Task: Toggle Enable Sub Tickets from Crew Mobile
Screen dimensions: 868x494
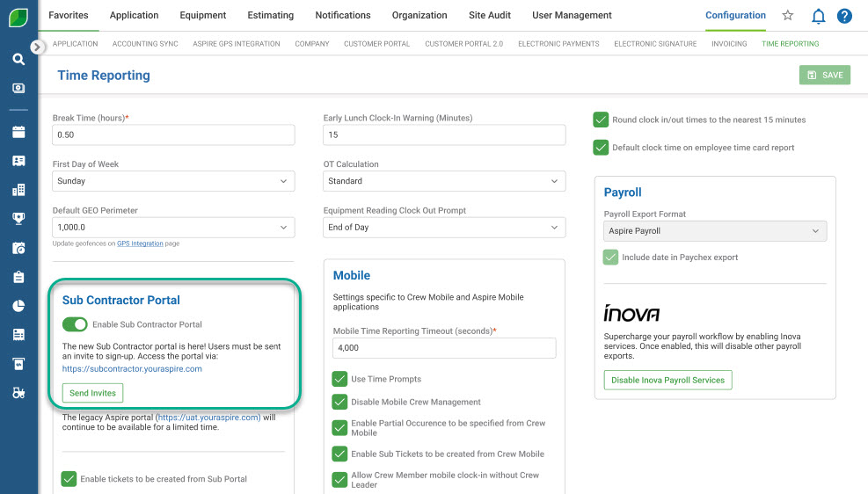Action: click(339, 454)
